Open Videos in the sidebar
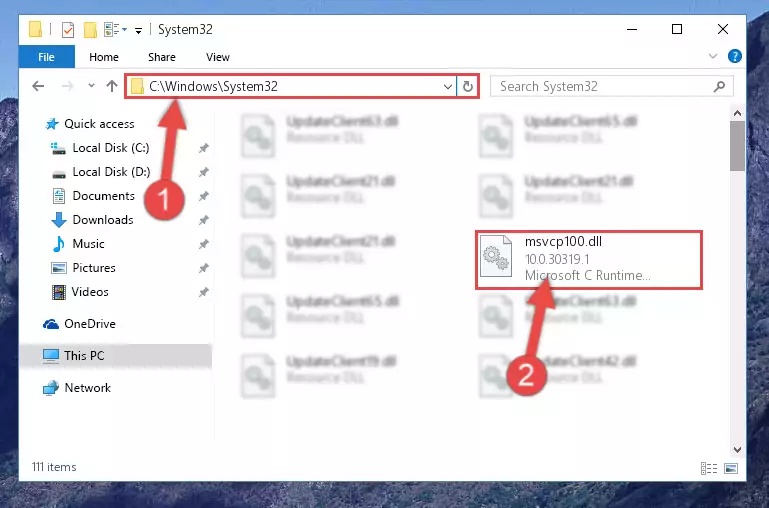 pyautogui.click(x=90, y=292)
